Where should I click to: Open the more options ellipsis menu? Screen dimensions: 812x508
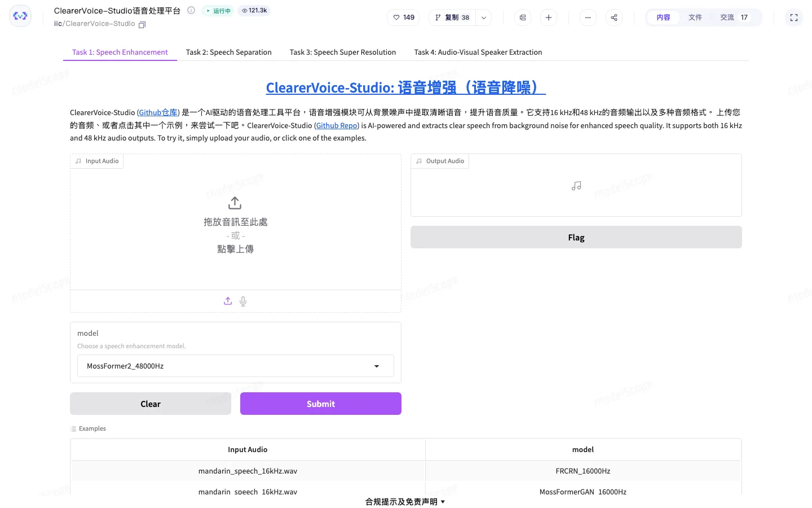(588, 17)
